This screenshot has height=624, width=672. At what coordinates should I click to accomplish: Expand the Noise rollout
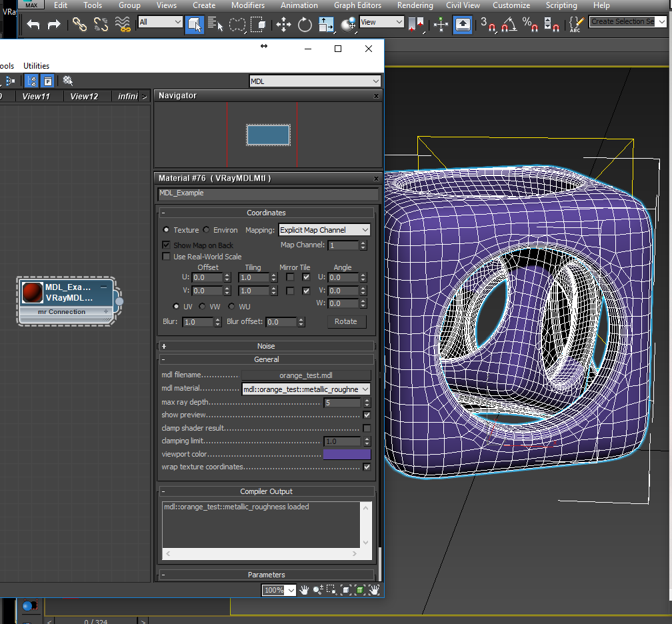[266, 346]
